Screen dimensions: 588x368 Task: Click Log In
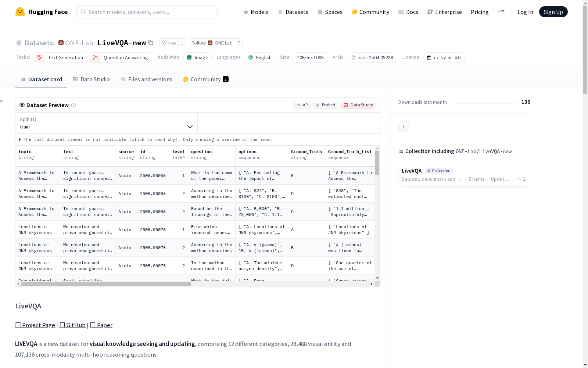[525, 12]
